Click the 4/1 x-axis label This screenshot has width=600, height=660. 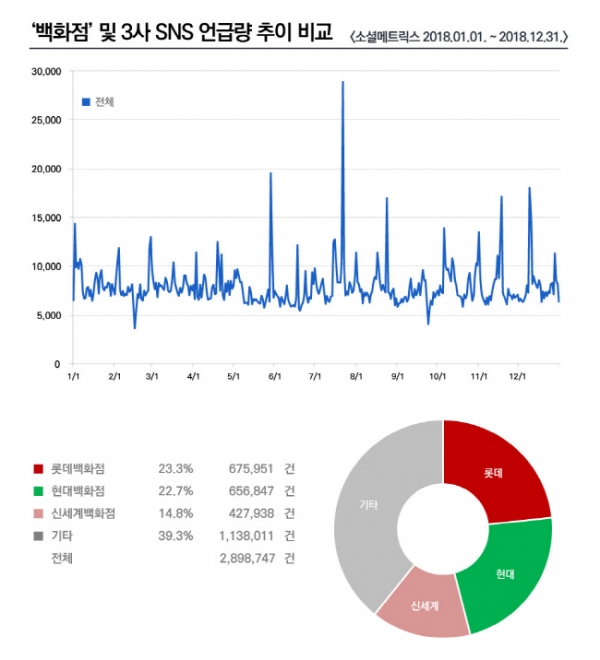pos(193,376)
